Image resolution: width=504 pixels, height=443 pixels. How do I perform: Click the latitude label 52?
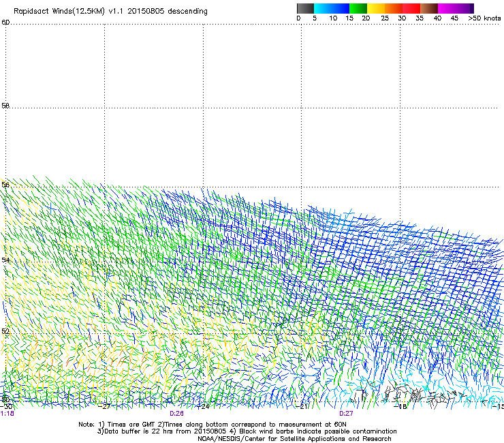pos(5,331)
